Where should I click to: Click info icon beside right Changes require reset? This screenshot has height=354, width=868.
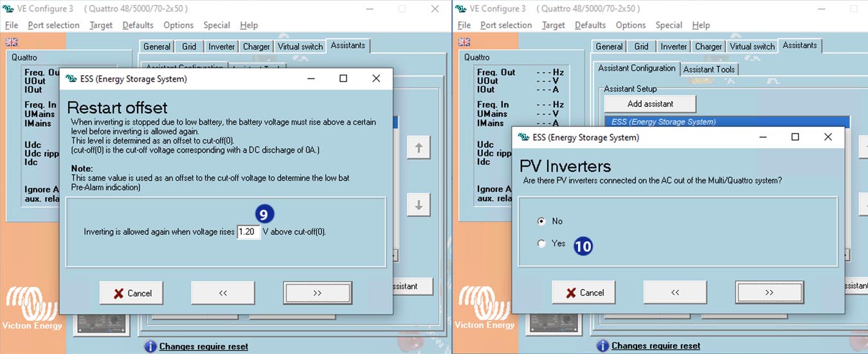pyautogui.click(x=603, y=346)
